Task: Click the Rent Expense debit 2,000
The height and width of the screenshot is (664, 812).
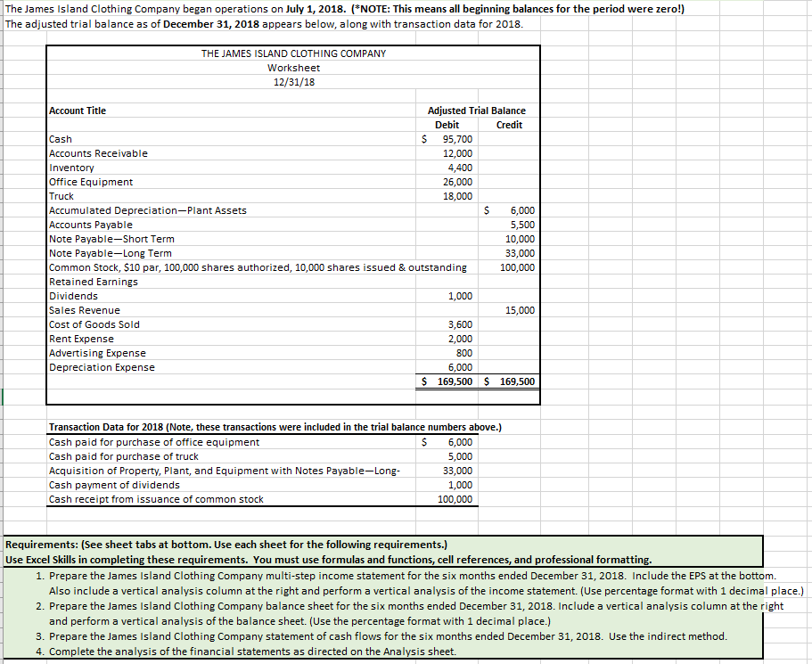Action: [x=460, y=338]
